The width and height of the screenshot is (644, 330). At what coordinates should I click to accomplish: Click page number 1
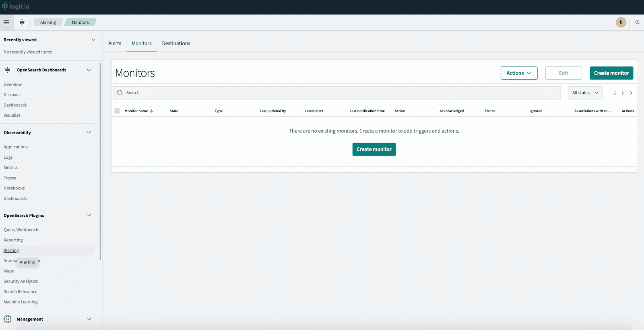pos(623,93)
